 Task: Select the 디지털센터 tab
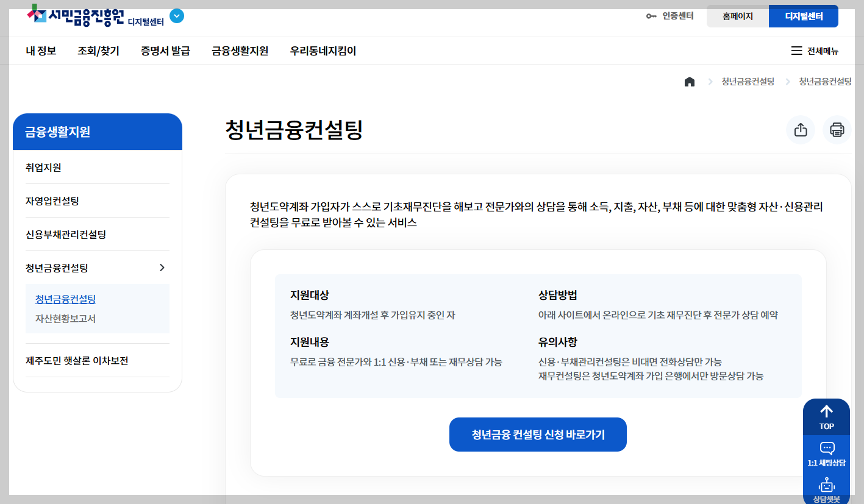[x=804, y=16]
